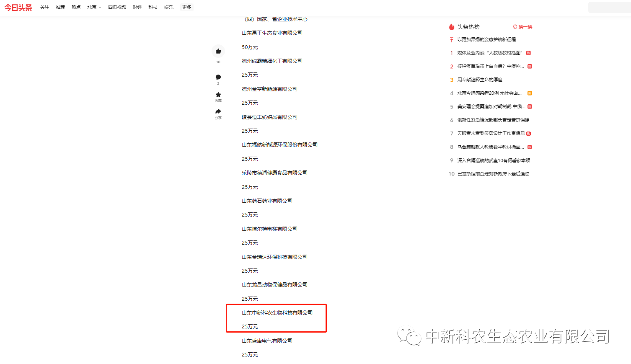
Task: Click the 今日头条 logo
Action: [18, 8]
